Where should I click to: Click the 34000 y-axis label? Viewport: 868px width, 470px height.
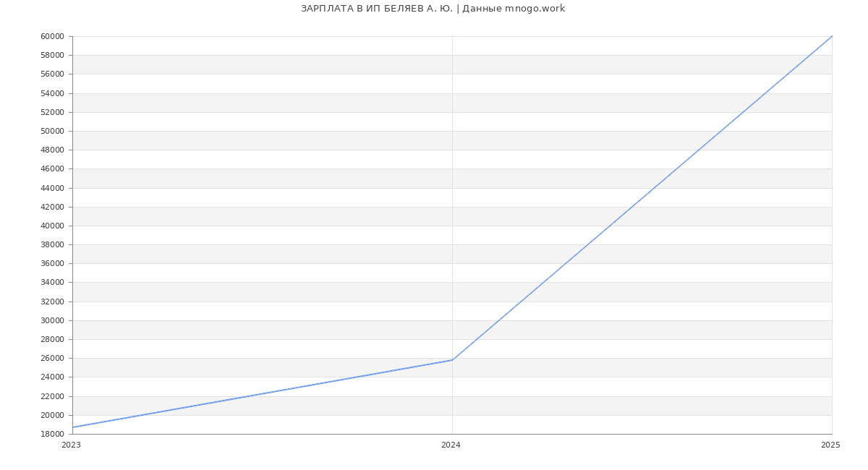coord(53,282)
